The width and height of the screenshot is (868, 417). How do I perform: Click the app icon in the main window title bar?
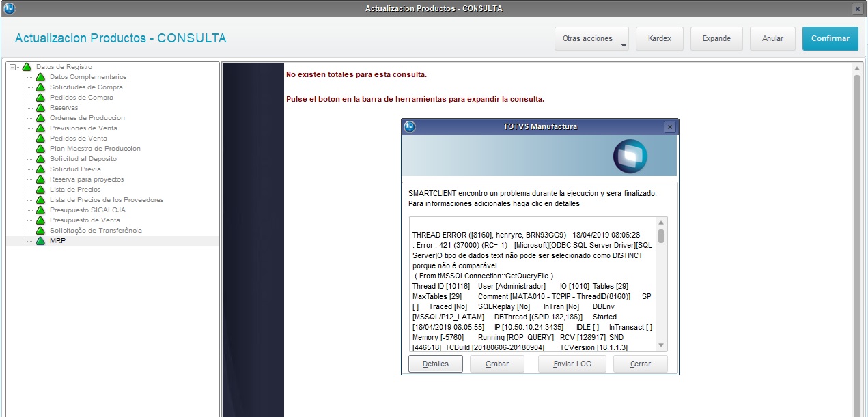click(x=8, y=9)
